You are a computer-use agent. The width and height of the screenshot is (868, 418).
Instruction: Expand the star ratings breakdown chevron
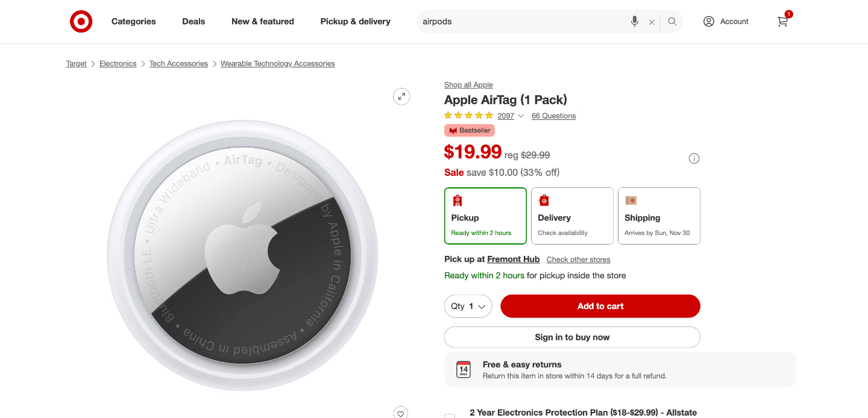pyautogui.click(x=521, y=116)
